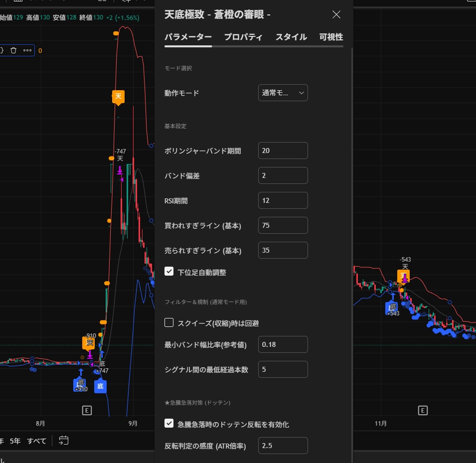Select the すべて time range button

pyautogui.click(x=36, y=441)
